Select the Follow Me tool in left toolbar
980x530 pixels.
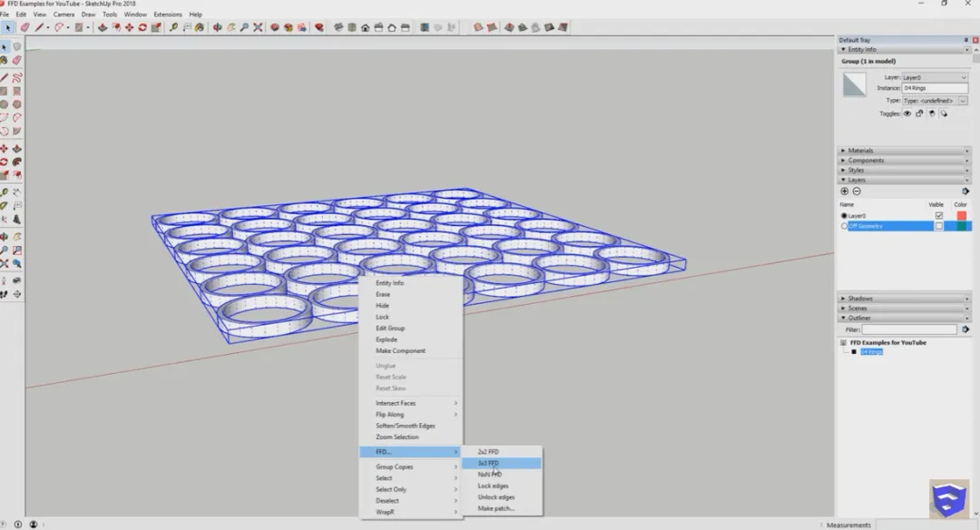tap(17, 162)
